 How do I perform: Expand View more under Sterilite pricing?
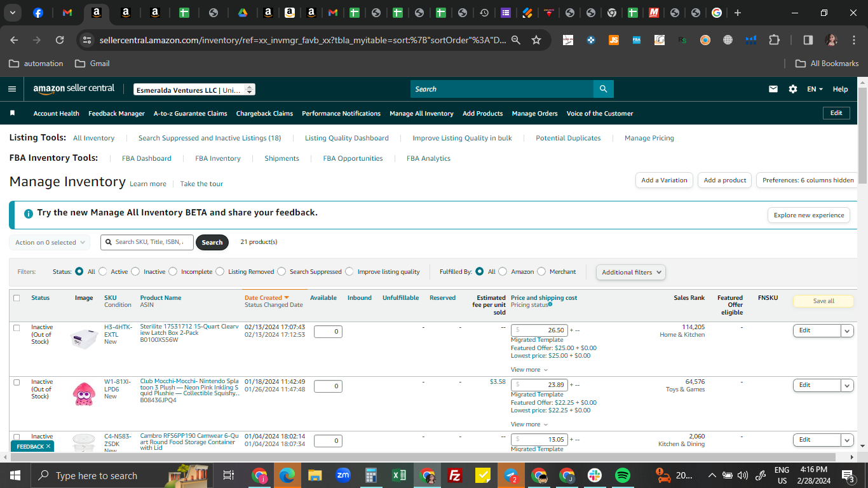[x=529, y=369]
